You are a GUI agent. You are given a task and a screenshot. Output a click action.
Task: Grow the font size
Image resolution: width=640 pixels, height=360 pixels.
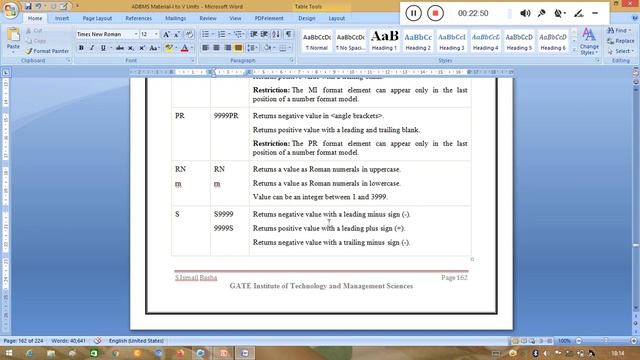coord(167,35)
